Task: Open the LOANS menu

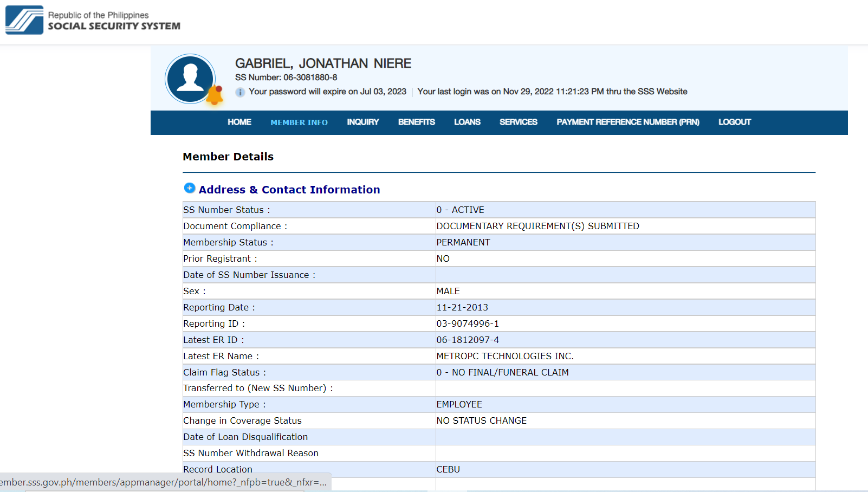Action: (x=467, y=122)
